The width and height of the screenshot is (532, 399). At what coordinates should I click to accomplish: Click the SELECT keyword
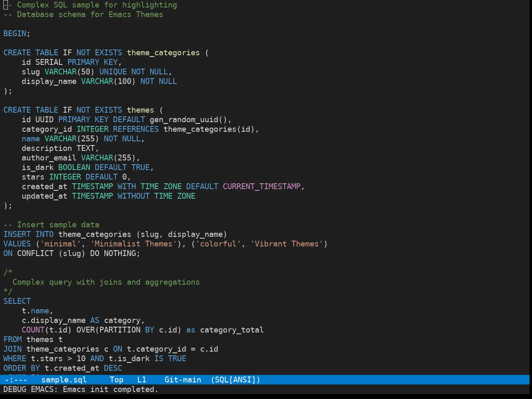click(17, 301)
